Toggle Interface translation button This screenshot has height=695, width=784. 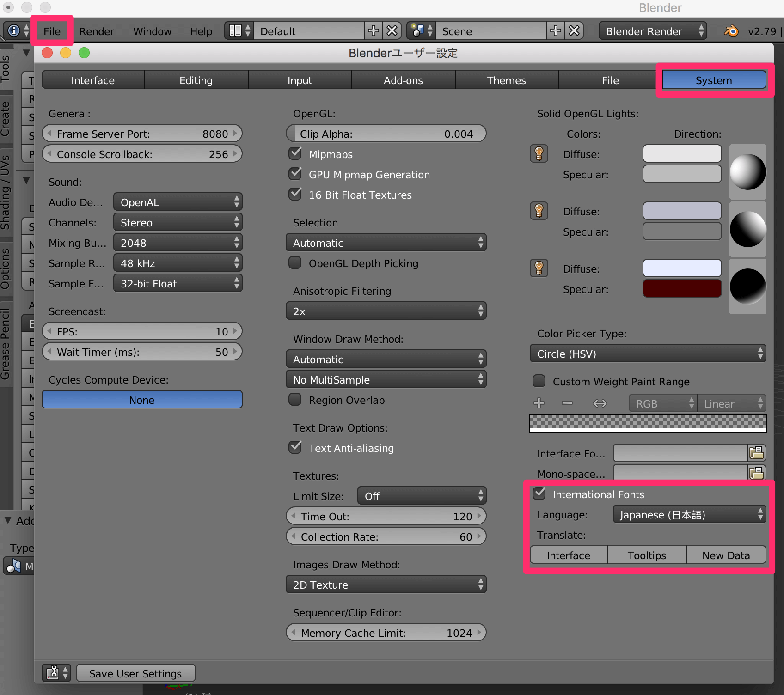[569, 555]
